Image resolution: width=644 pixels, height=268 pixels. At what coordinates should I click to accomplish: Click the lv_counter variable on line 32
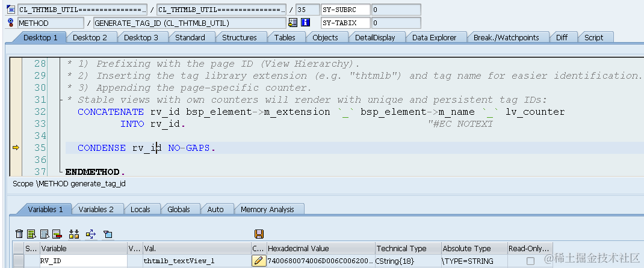coord(534,112)
